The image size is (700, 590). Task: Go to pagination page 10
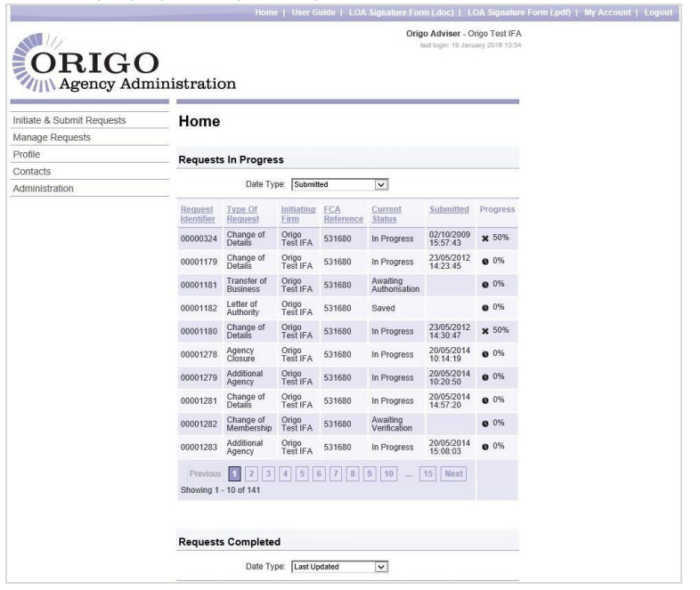coord(389,473)
